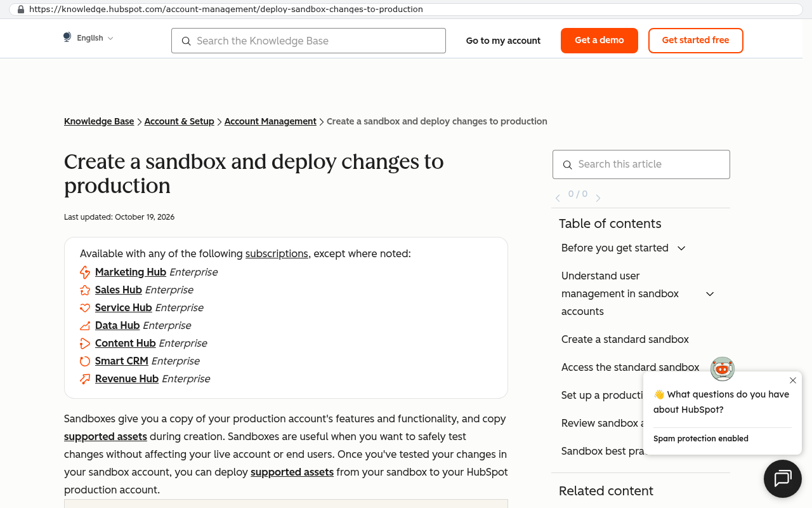Image resolution: width=812 pixels, height=508 pixels.
Task: Open the 'subscriptions' link
Action: click(277, 254)
